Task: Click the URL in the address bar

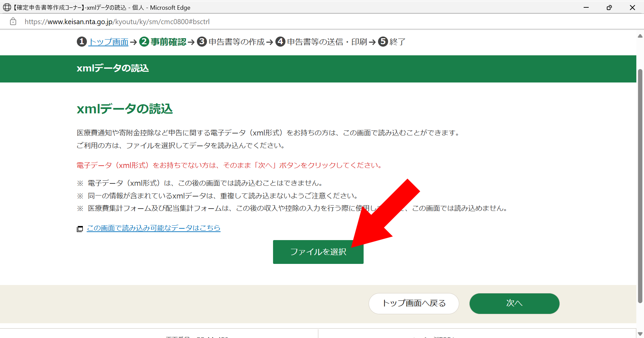Action: coord(117,22)
